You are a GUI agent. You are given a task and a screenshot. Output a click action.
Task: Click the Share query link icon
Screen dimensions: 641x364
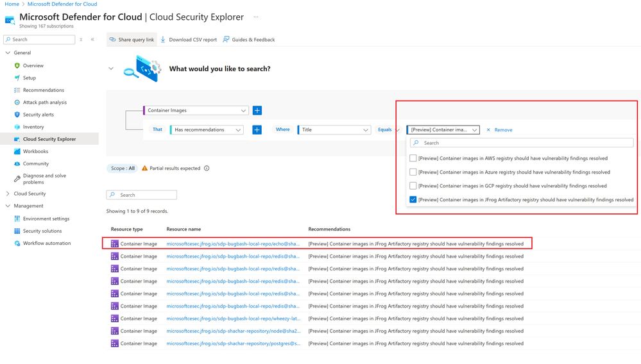point(112,40)
